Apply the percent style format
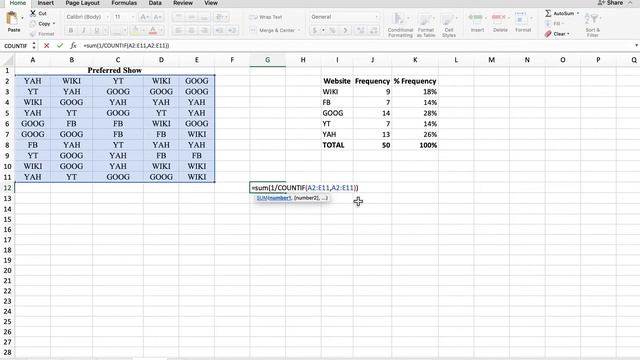The height and width of the screenshot is (360, 640). pos(333,30)
